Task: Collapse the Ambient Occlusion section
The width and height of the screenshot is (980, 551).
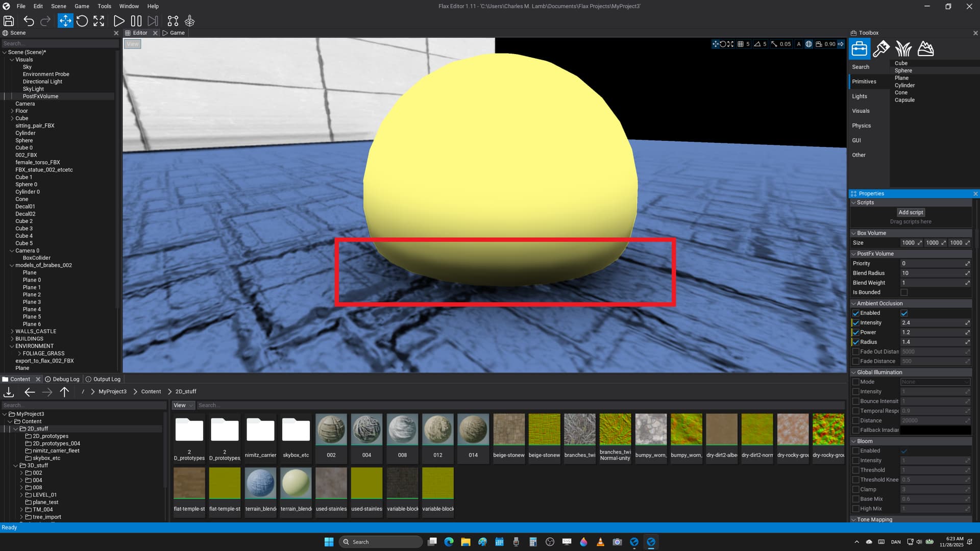Action: pyautogui.click(x=853, y=304)
